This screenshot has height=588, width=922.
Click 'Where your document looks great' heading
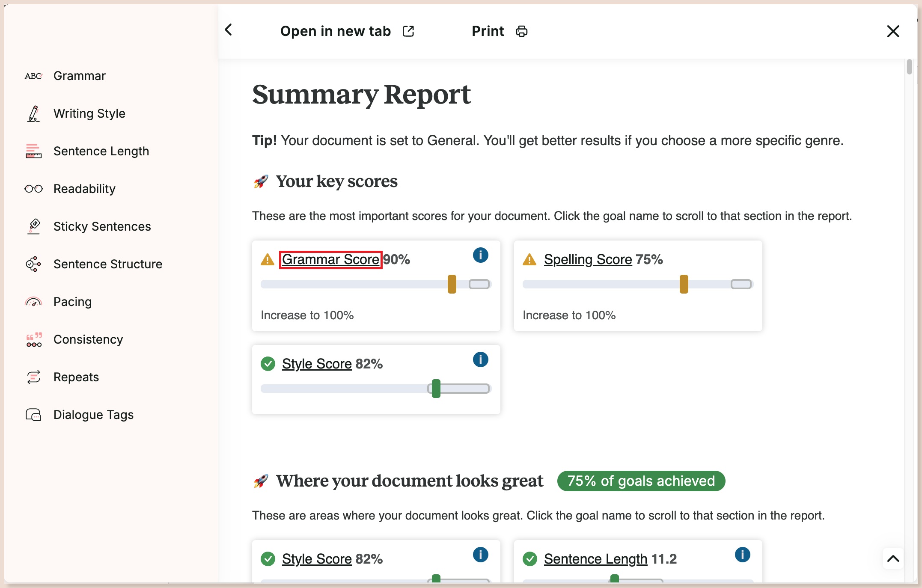[x=409, y=481]
